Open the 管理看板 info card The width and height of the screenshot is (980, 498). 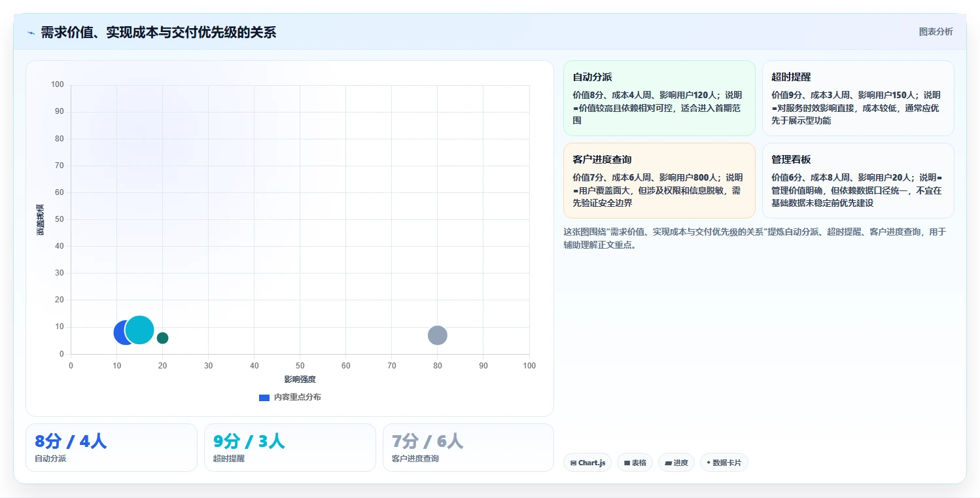pos(858,181)
